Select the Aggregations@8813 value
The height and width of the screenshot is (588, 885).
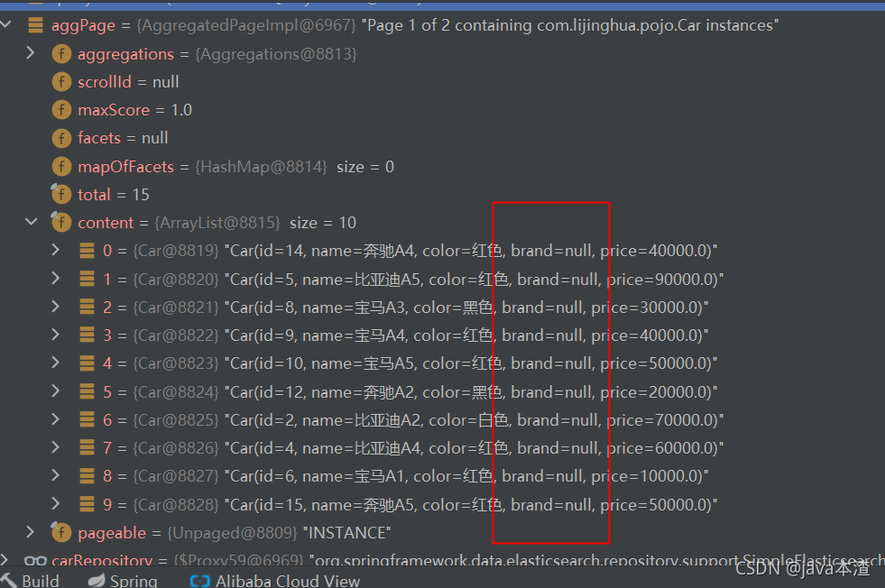pyautogui.click(x=276, y=54)
